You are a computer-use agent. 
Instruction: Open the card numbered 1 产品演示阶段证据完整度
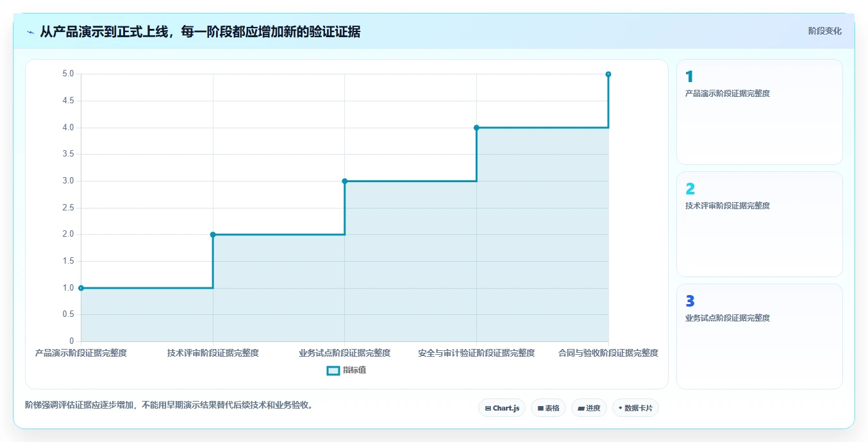759,112
